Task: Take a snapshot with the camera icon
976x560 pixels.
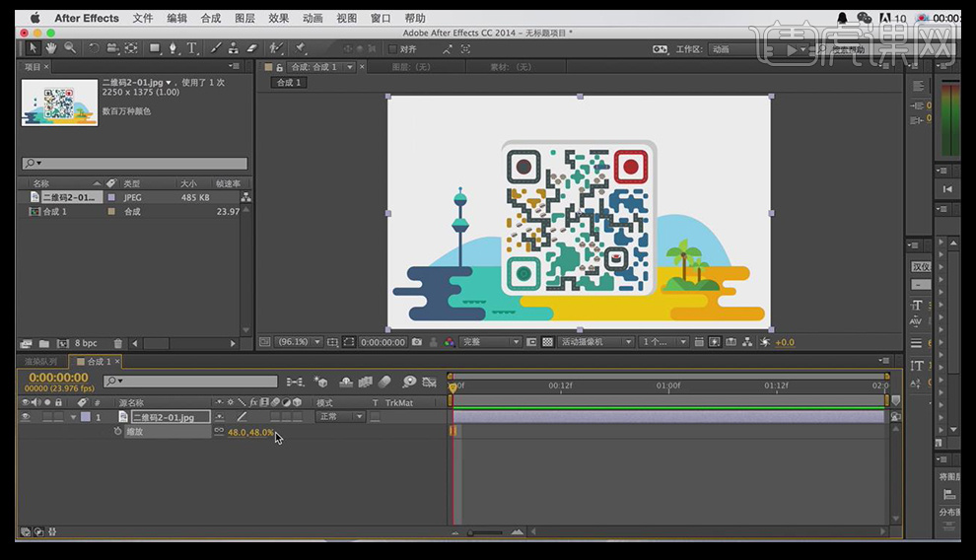Action: 417,342
